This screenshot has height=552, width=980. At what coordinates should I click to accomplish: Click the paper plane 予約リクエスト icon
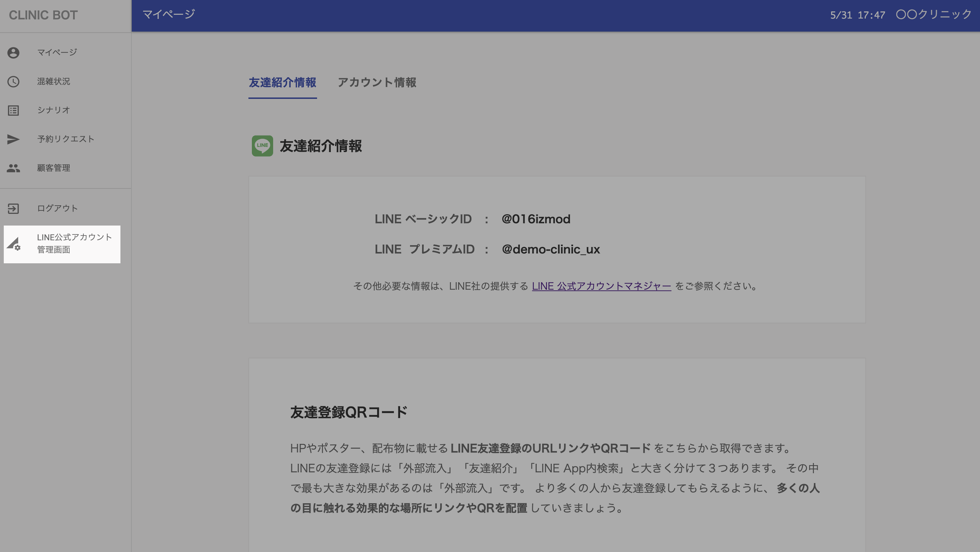(13, 139)
